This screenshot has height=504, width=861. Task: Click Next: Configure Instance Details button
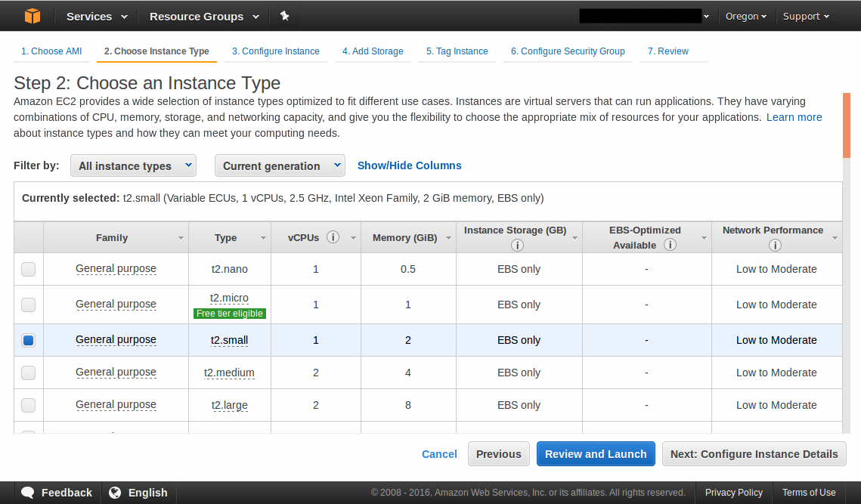point(754,454)
